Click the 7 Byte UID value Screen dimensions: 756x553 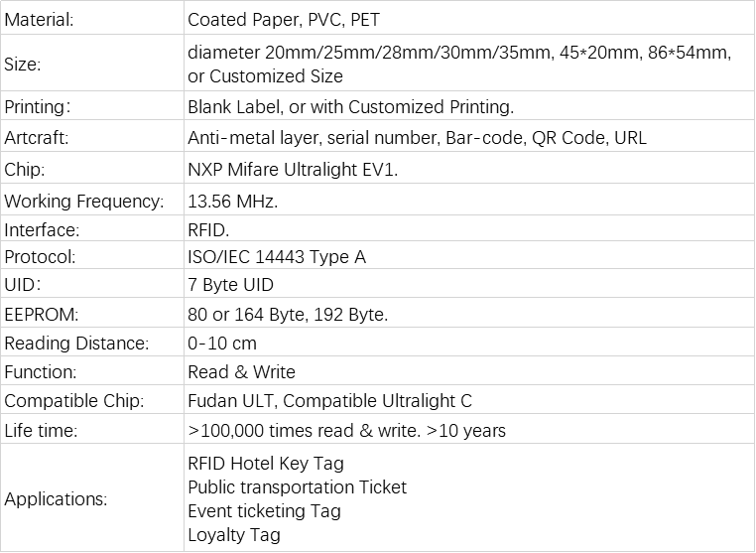pyautogui.click(x=230, y=285)
